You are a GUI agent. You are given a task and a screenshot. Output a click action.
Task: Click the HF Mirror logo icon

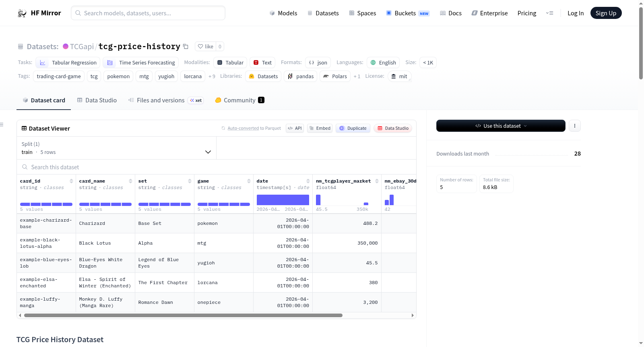tap(22, 13)
